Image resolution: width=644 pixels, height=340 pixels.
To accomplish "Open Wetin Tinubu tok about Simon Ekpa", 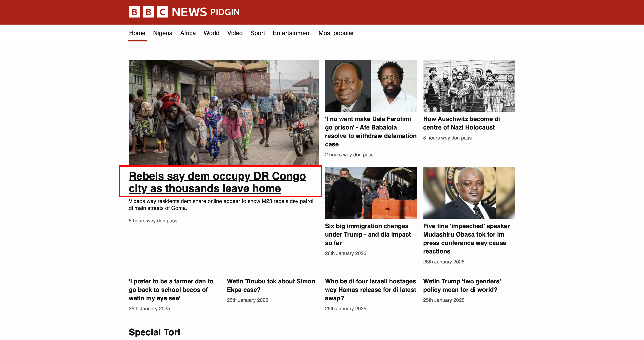I will click(271, 286).
